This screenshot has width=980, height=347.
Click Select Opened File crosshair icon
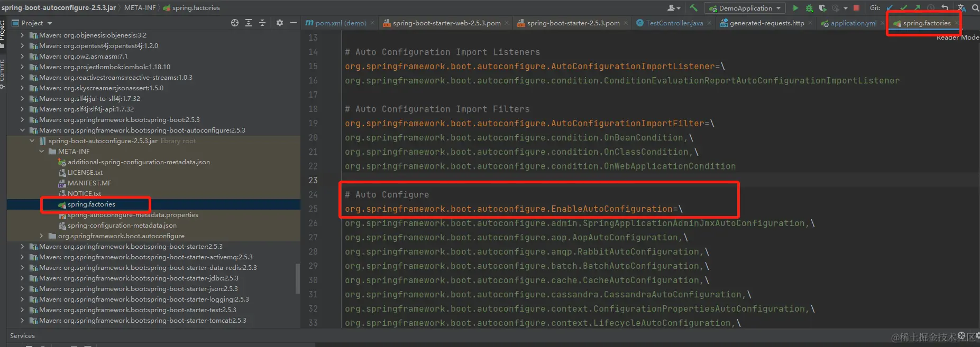point(235,23)
